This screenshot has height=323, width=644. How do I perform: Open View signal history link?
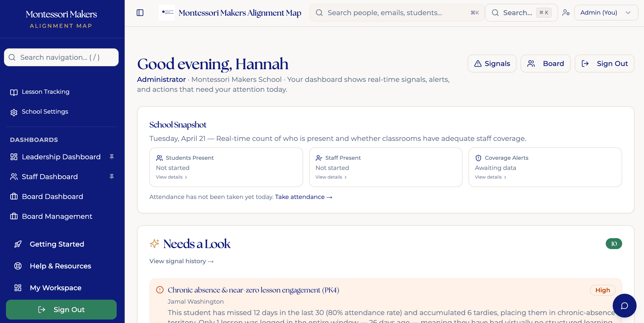tap(181, 261)
